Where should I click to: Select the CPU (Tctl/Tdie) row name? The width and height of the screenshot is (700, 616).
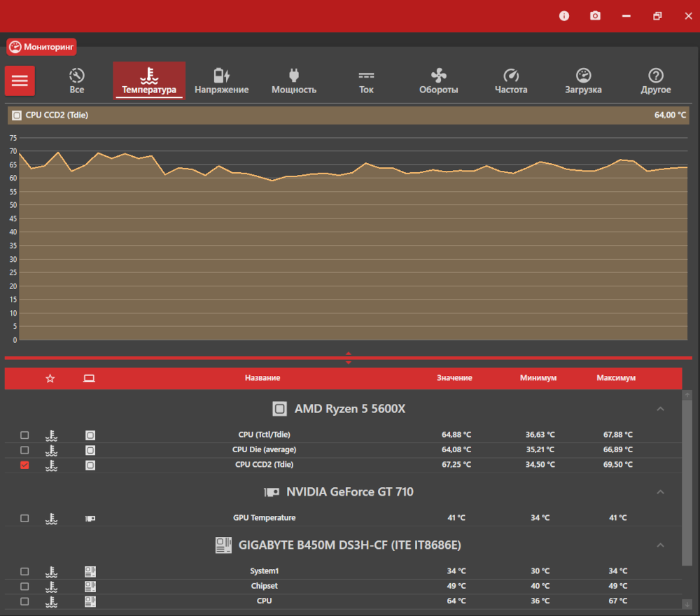(x=265, y=435)
